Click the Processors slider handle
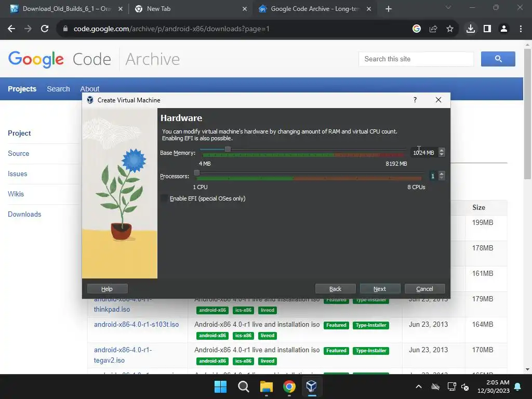 197,172
